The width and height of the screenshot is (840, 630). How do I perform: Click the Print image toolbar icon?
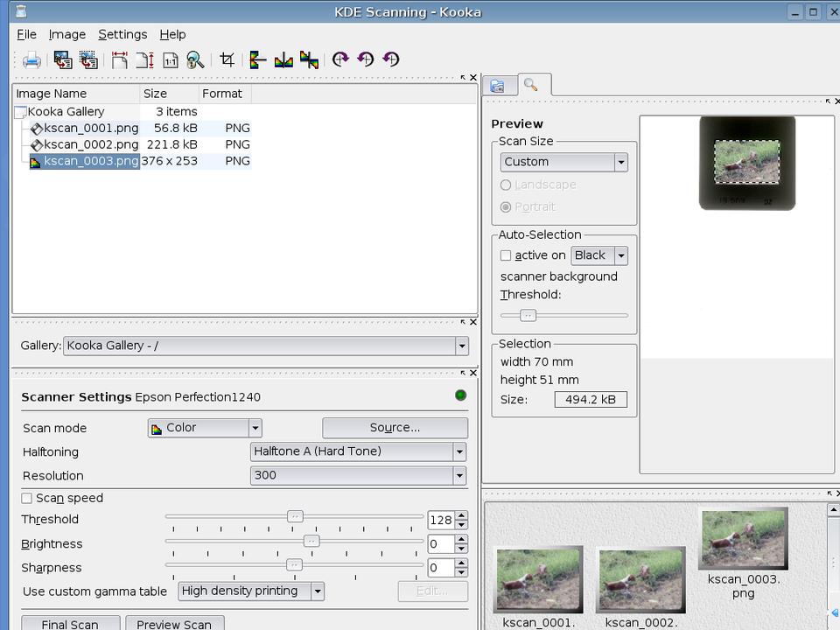coord(31,59)
